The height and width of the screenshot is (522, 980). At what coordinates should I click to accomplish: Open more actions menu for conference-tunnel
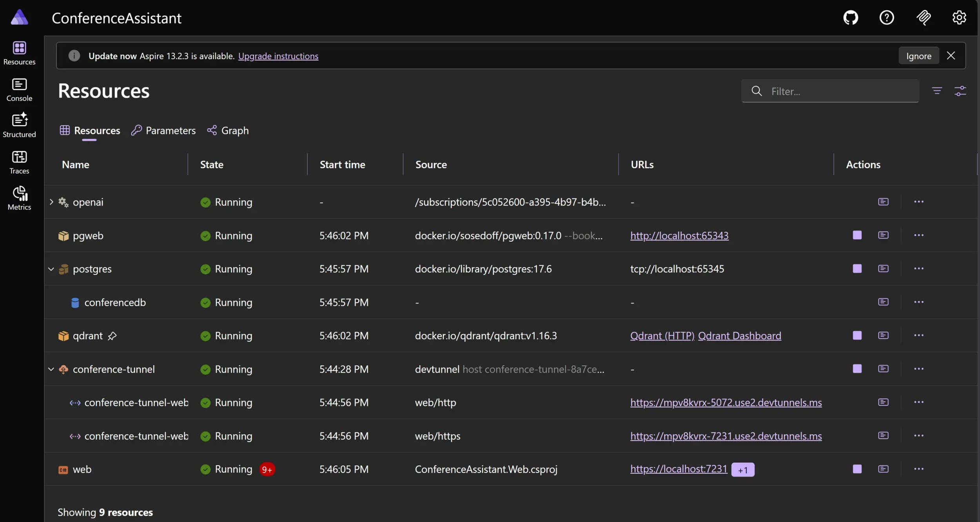[919, 369]
